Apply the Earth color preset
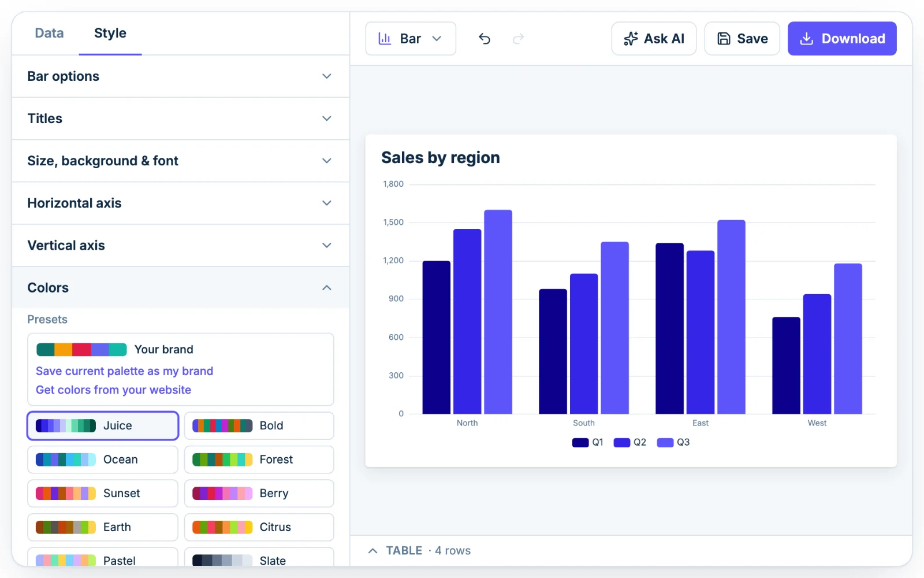The width and height of the screenshot is (924, 578). 103,527
